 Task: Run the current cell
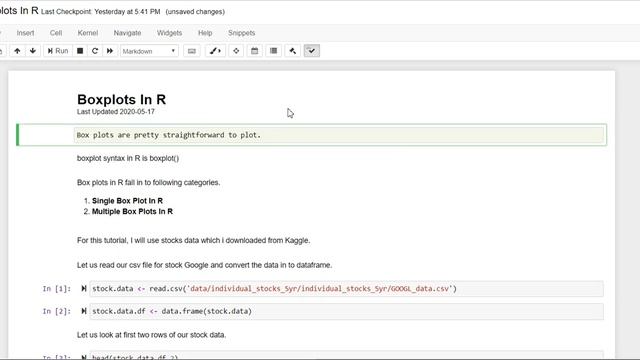[x=58, y=51]
